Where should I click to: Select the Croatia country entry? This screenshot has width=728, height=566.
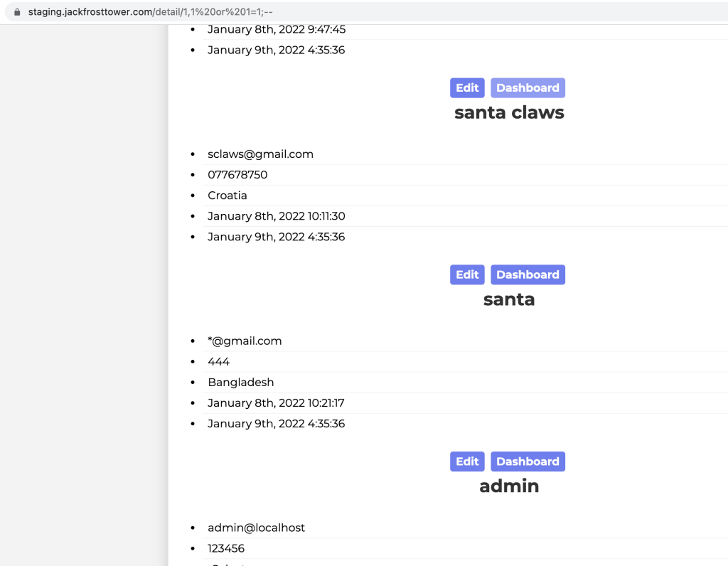pos(227,196)
